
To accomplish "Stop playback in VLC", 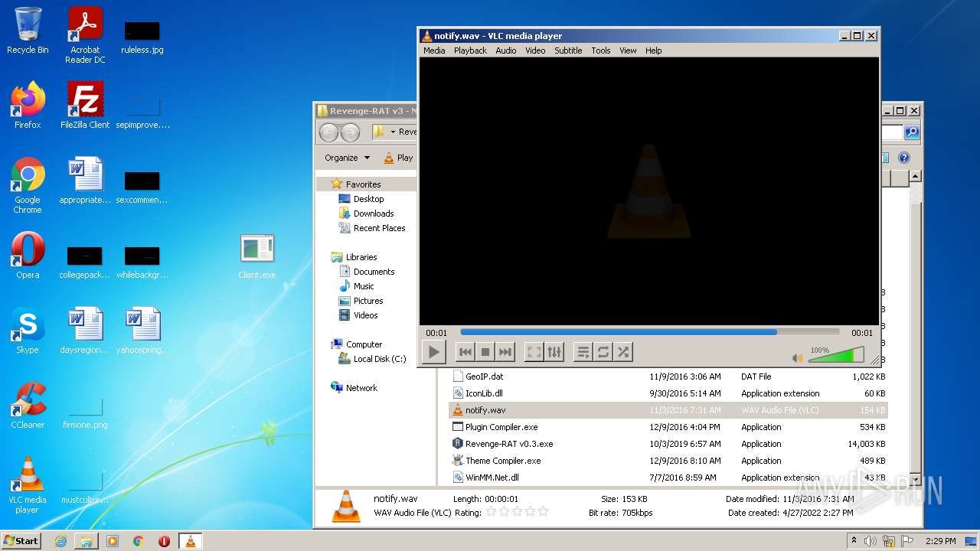I will point(485,352).
